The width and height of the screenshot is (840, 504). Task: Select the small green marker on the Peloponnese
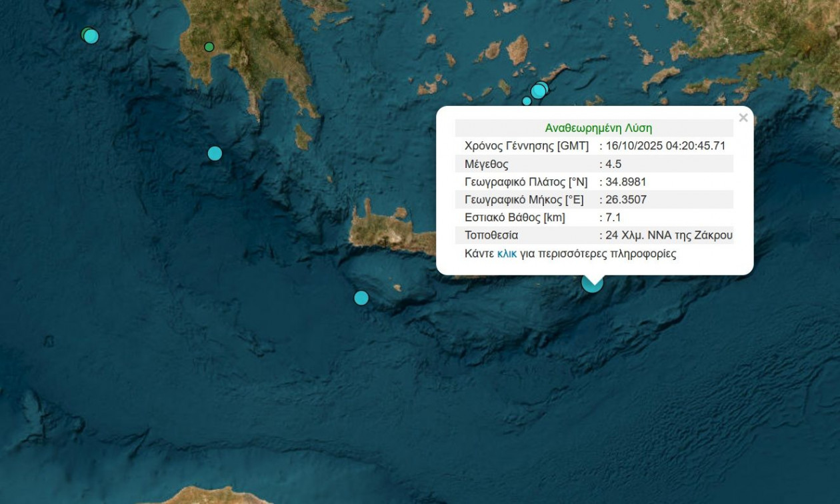(209, 47)
